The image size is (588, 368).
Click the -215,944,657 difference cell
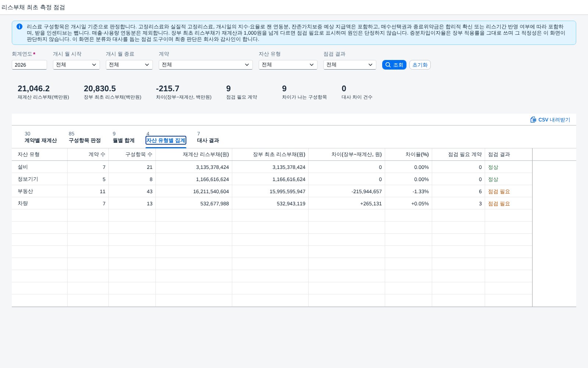point(347,191)
